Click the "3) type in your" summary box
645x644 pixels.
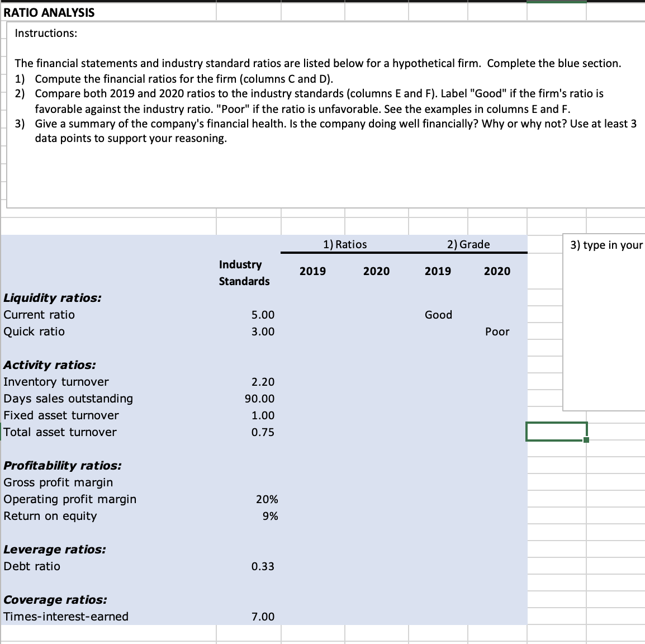coord(604,324)
